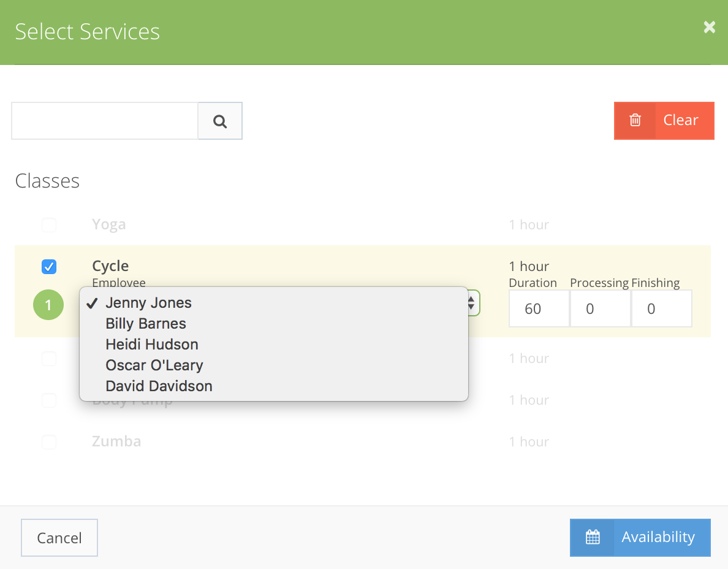Image resolution: width=728 pixels, height=569 pixels.
Task: Click the calendar icon on the Availability button
Action: 592,537
